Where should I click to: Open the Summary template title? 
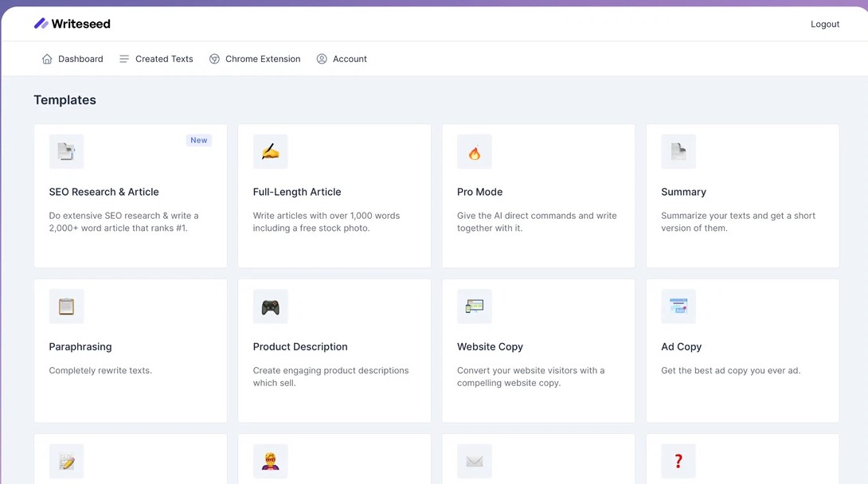[683, 191]
